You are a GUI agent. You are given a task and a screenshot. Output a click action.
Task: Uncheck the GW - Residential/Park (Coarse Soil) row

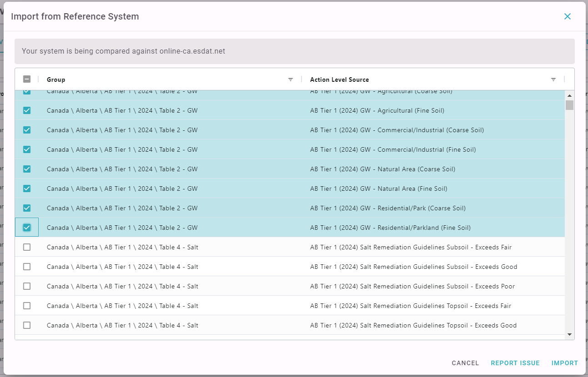point(27,208)
